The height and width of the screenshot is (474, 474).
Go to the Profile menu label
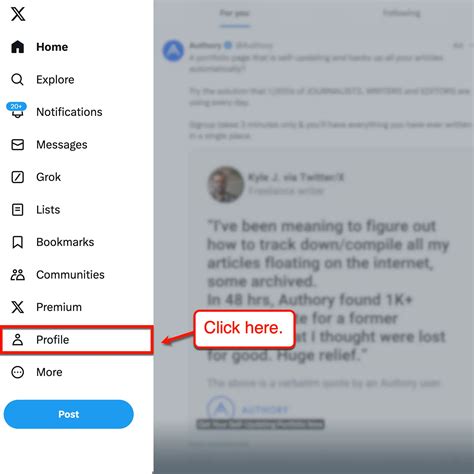(53, 340)
